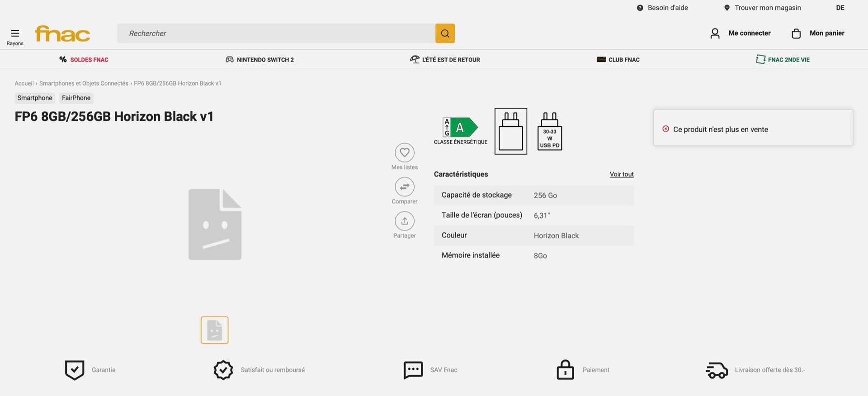The width and height of the screenshot is (868, 396).
Task: Add product to Mes listes heart icon
Action: pos(405,153)
